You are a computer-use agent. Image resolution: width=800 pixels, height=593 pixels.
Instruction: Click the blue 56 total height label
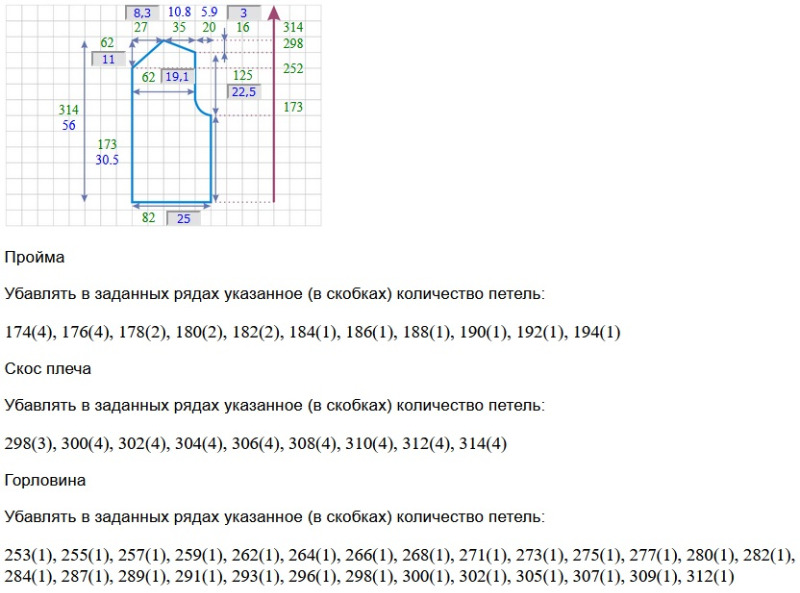pos(69,125)
